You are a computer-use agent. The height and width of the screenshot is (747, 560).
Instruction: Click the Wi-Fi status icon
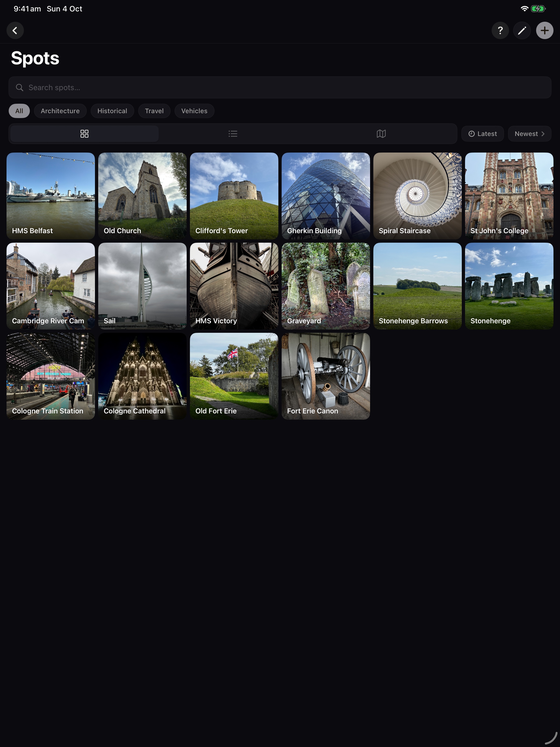[x=524, y=9]
